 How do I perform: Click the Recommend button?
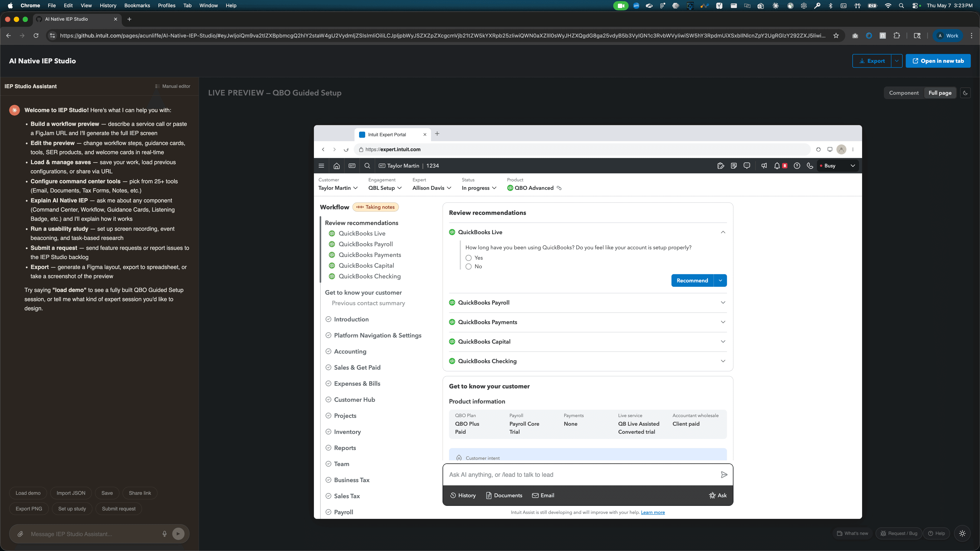click(x=692, y=281)
